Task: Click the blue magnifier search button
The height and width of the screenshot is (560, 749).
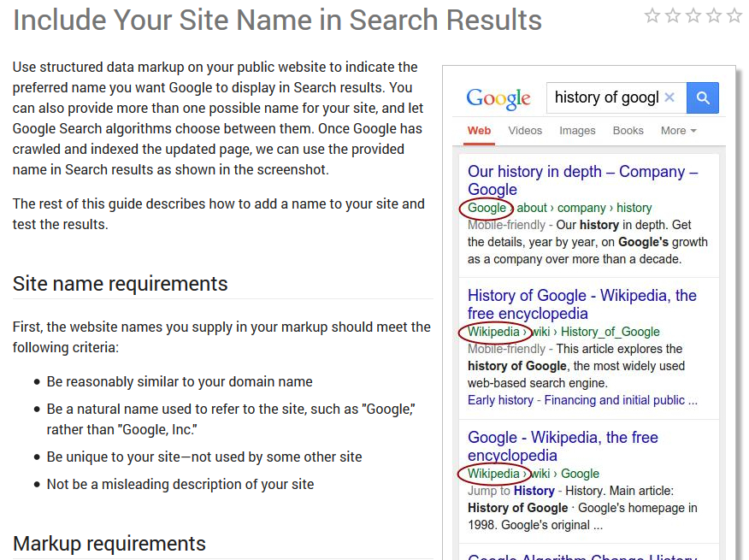Action: 702,97
